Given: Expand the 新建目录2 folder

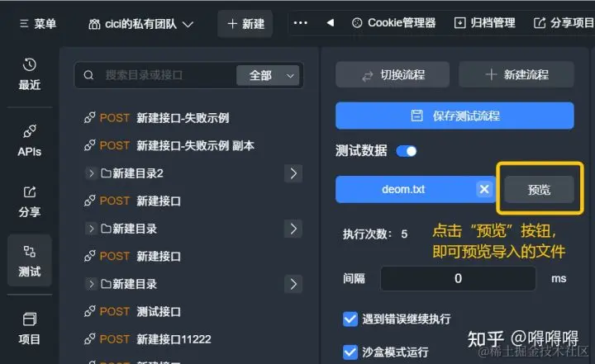Looking at the screenshot, I should point(91,173).
